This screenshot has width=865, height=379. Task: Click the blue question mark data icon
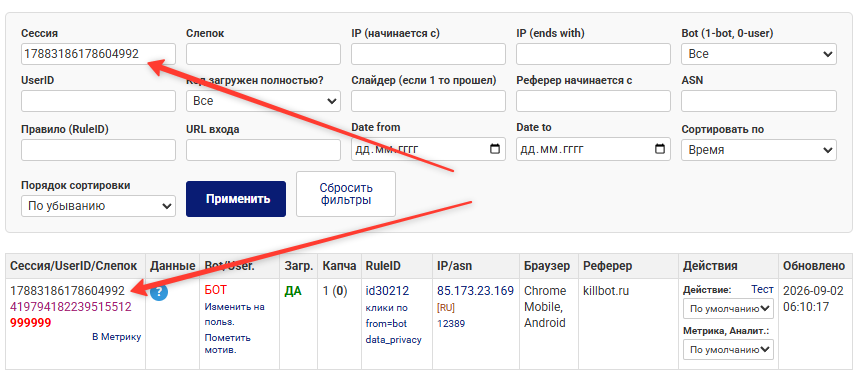159,292
